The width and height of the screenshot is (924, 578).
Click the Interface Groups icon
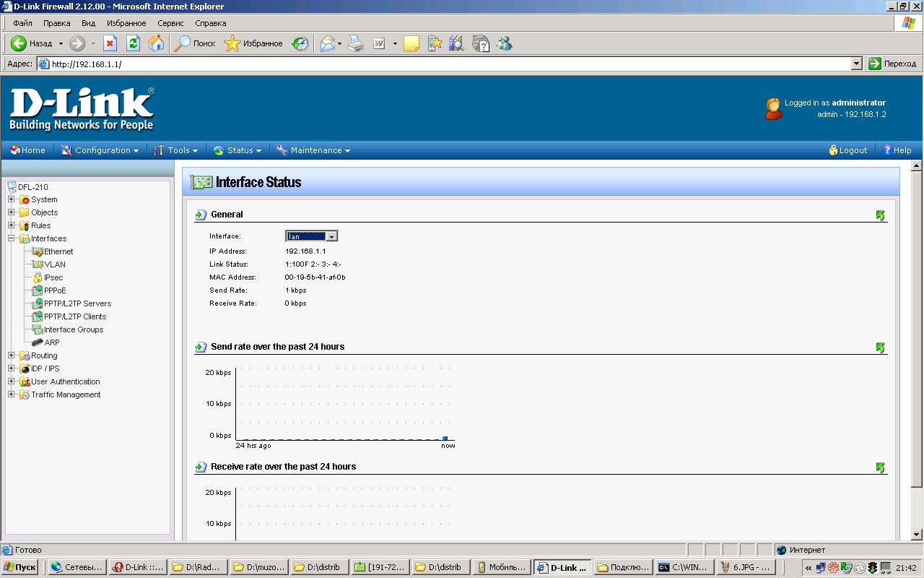(38, 329)
